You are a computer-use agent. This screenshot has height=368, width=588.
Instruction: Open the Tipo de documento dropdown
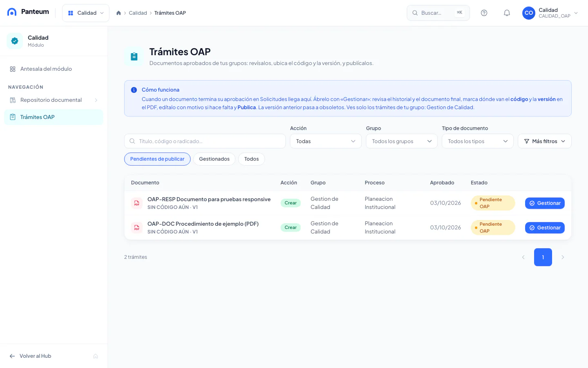pos(478,141)
